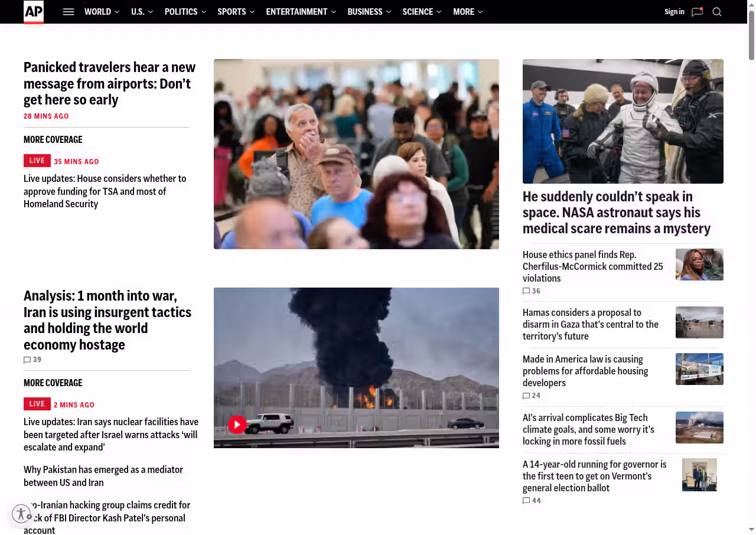Image resolution: width=756 pixels, height=535 pixels.
Task: Open comments icon on Iran analysis story
Action: [27, 360]
